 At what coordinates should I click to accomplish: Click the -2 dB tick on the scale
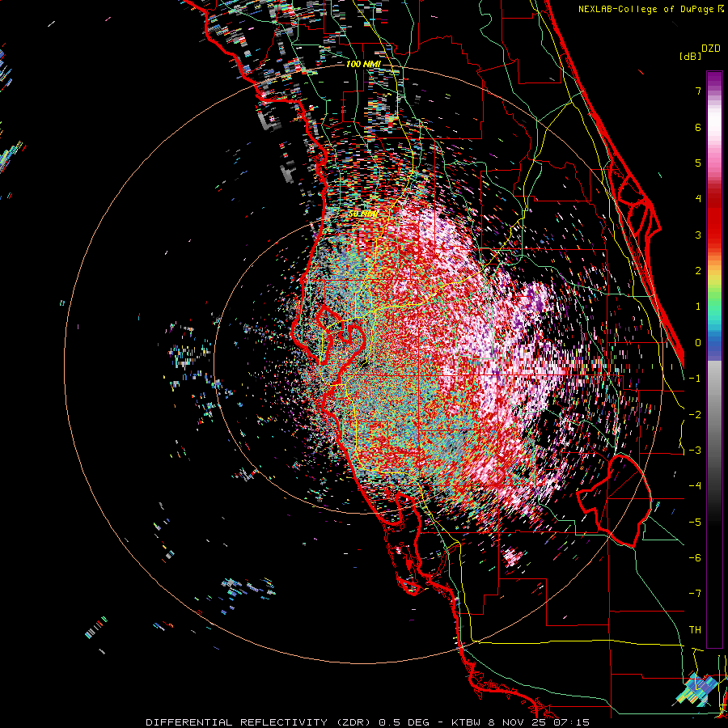click(695, 415)
